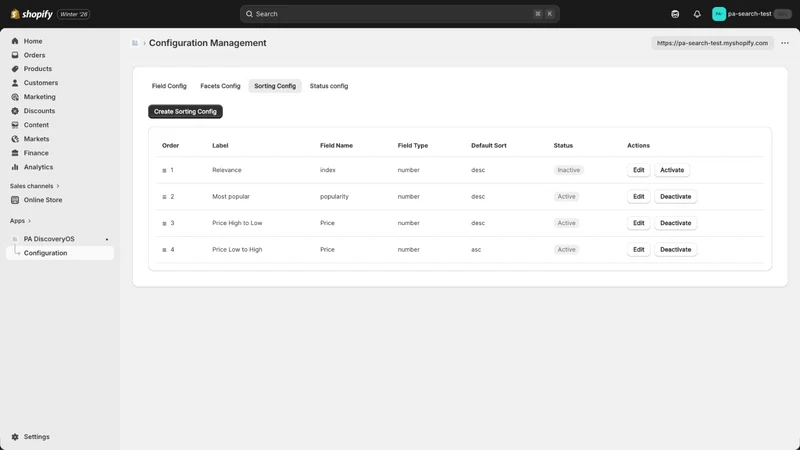800x450 pixels.
Task: Click the Markets globe icon
Action: [x=15, y=139]
